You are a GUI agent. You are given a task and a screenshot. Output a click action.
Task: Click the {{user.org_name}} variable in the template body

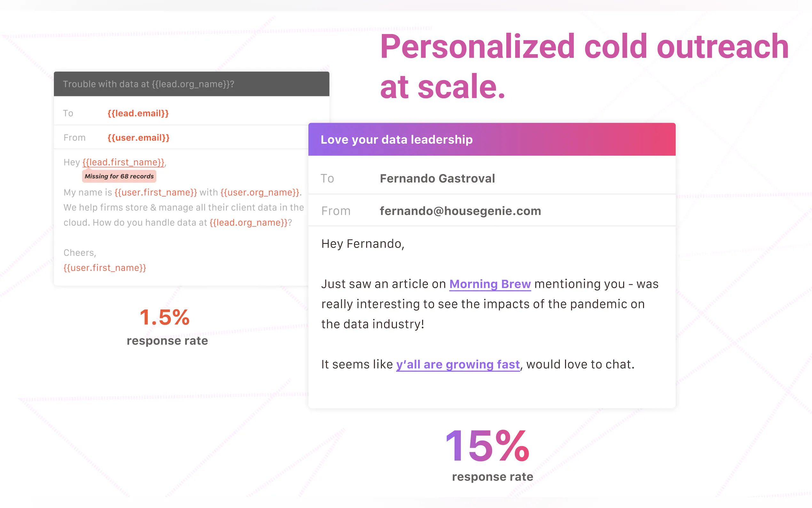260,193
